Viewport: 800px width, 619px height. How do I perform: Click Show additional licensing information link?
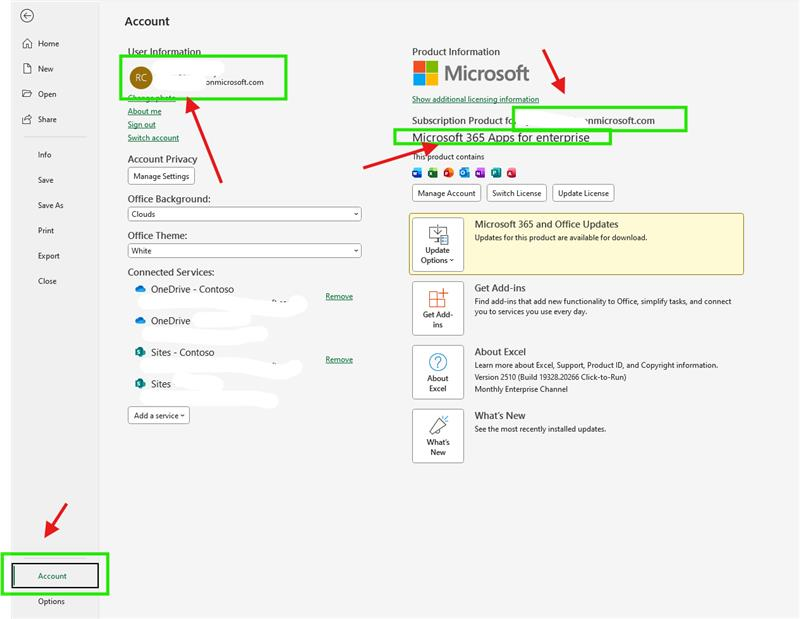point(476,99)
